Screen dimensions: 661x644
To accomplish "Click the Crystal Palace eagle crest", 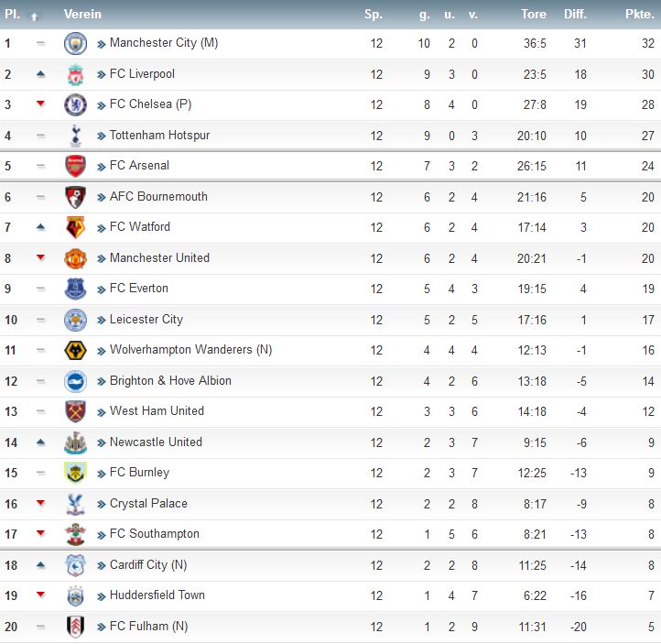I will (x=75, y=505).
